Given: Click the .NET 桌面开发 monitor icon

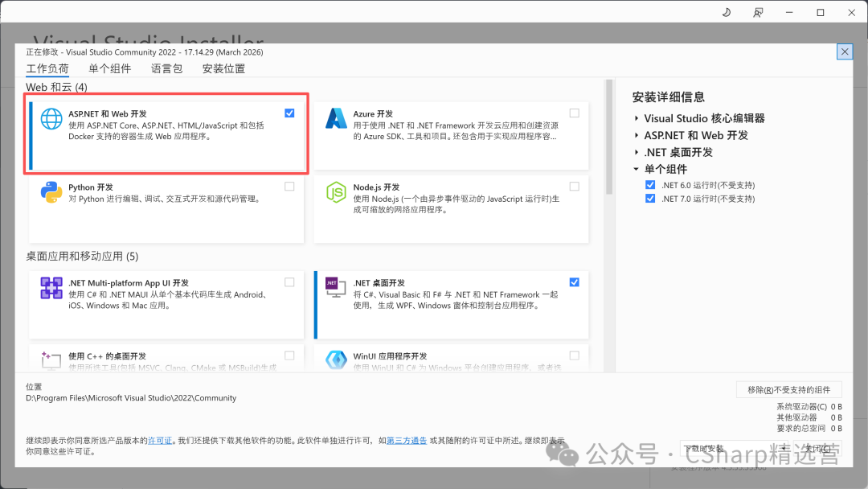Looking at the screenshot, I should 335,287.
